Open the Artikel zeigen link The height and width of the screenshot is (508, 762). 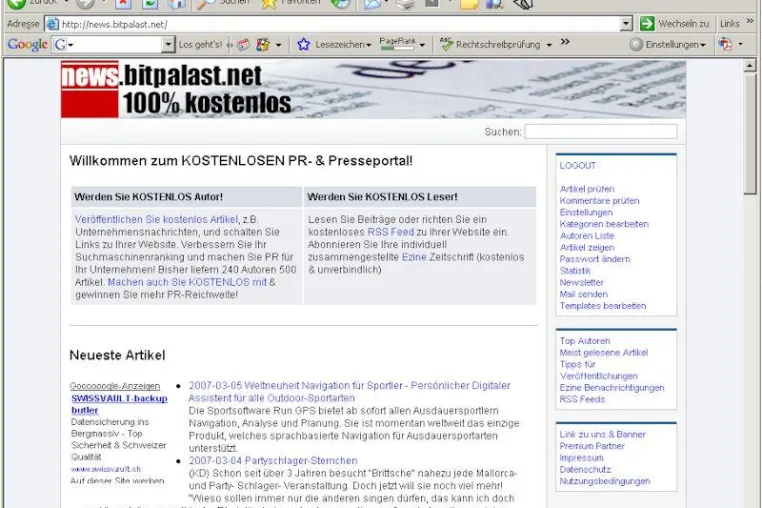pyautogui.click(x=587, y=247)
